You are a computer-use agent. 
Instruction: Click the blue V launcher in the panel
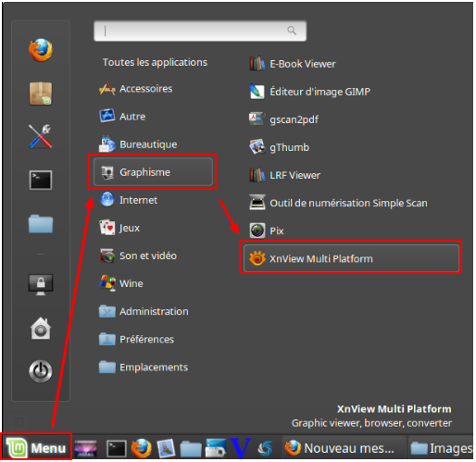click(x=240, y=448)
